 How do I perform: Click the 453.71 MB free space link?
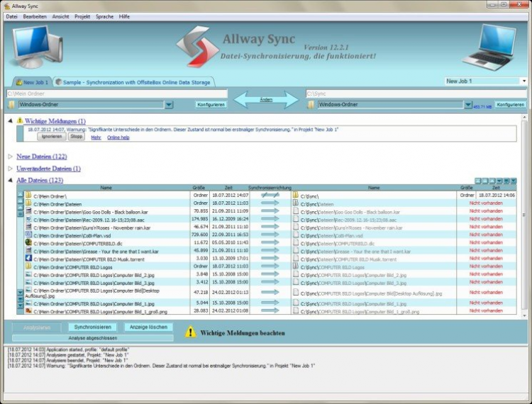pyautogui.click(x=482, y=107)
